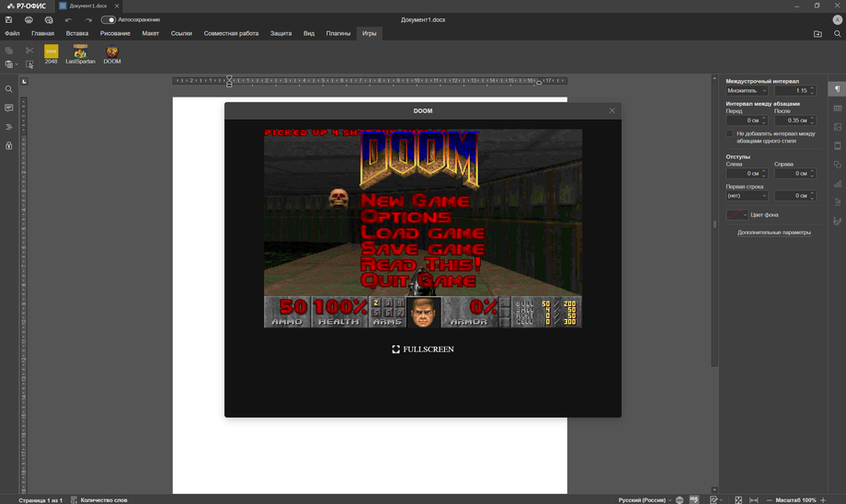Open the headings navigation panel
The width and height of the screenshot is (846, 504).
[8, 127]
